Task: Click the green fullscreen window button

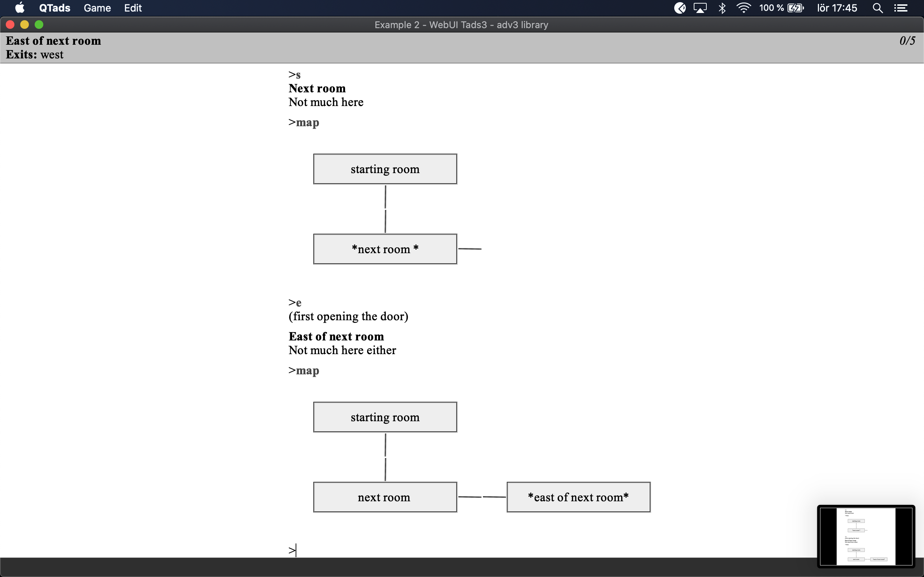Action: [39, 25]
